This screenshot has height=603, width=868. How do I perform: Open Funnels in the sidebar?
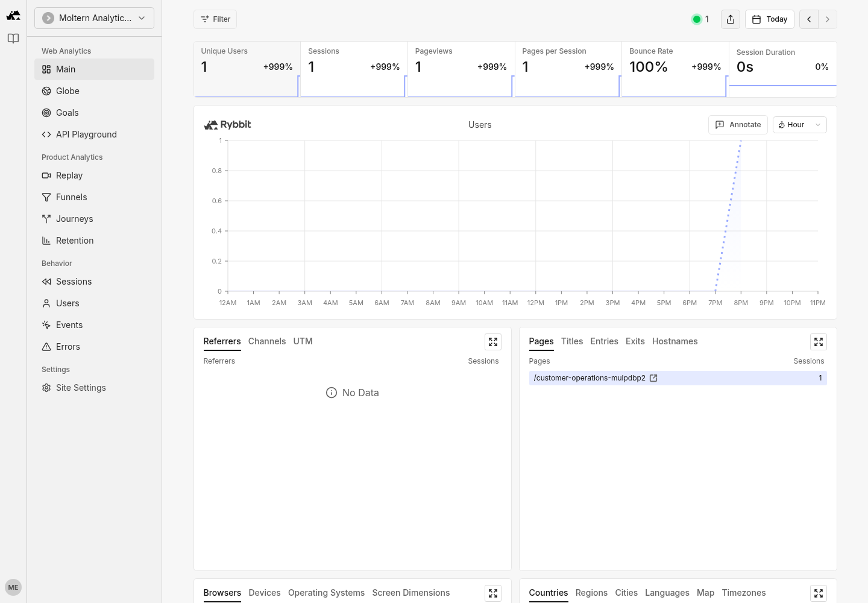point(94,197)
